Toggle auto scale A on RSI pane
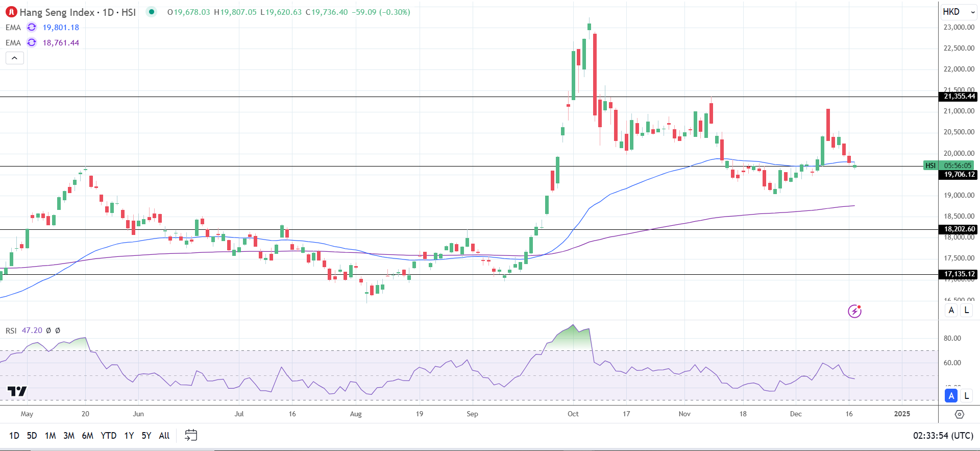This screenshot has height=451, width=980. click(x=951, y=396)
